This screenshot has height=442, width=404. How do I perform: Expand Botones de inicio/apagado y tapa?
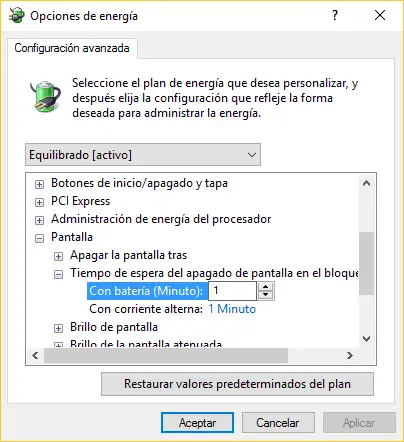click(39, 184)
